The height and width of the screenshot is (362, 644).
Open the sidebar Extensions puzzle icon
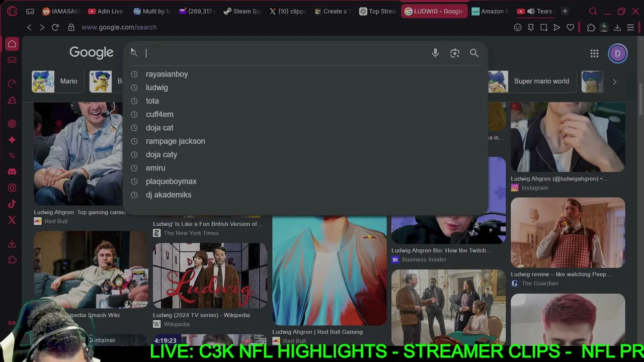coord(12,260)
